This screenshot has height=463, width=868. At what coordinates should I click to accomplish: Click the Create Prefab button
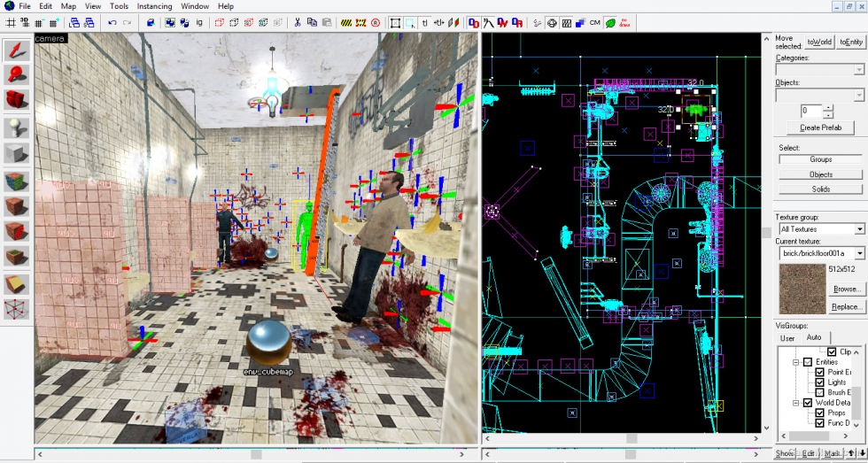click(x=820, y=127)
